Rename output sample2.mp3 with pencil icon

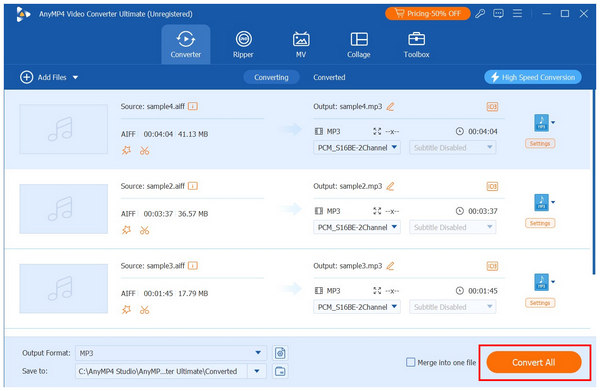click(390, 186)
